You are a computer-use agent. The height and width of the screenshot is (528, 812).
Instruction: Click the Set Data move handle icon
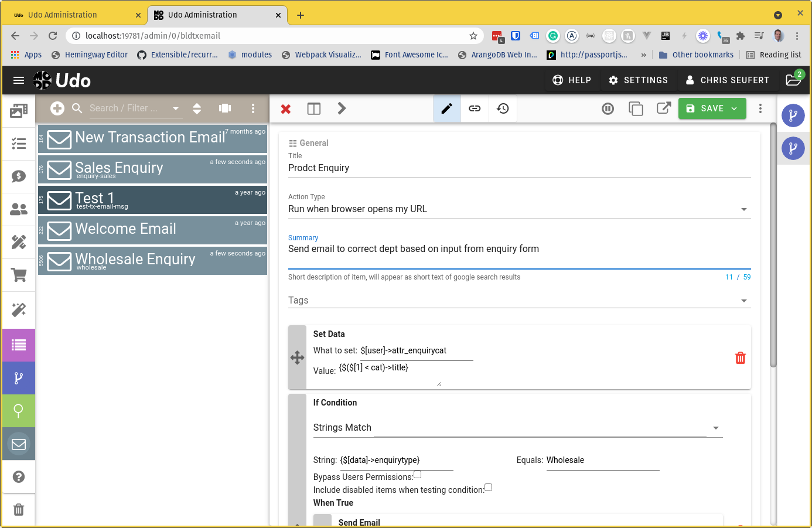(298, 357)
